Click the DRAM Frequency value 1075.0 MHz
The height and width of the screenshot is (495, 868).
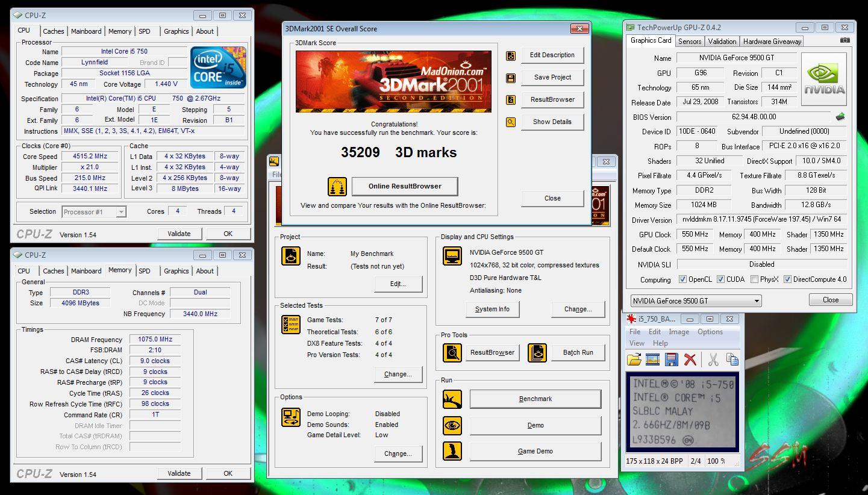click(155, 339)
